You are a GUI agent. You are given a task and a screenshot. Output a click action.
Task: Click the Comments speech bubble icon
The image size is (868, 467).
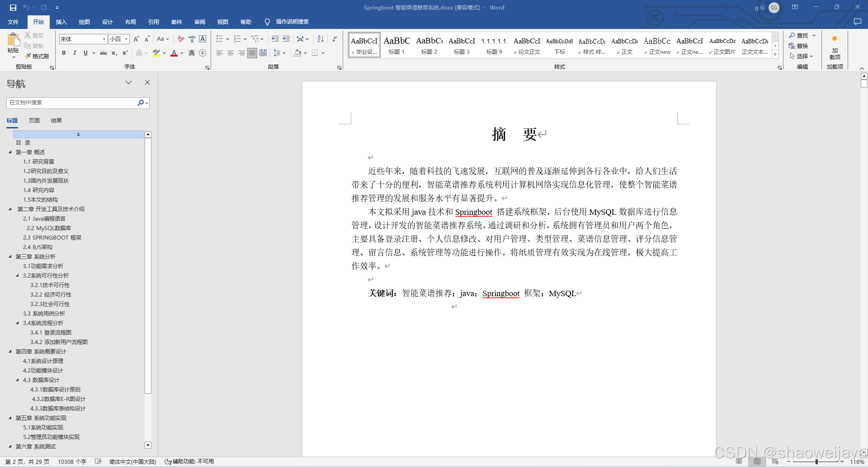857,22
